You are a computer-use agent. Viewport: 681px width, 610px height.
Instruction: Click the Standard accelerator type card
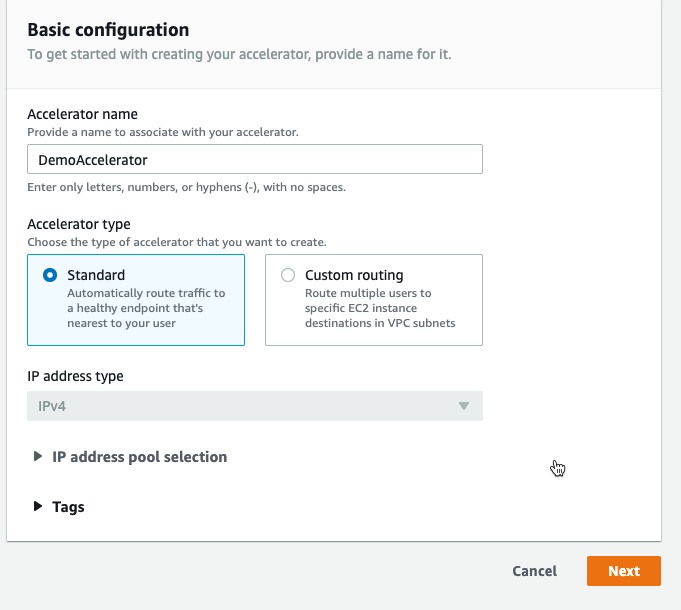pos(136,300)
